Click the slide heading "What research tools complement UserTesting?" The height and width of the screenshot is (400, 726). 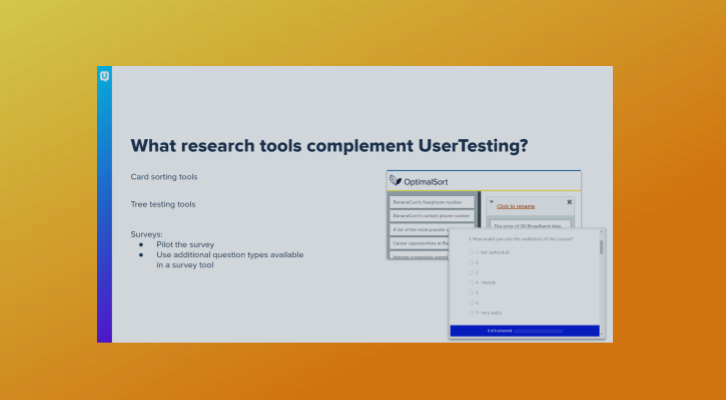[x=329, y=146]
